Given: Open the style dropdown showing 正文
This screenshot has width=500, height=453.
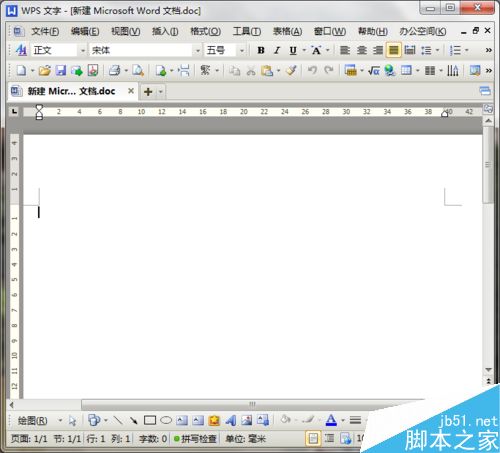Looking at the screenshot, I should [82, 51].
